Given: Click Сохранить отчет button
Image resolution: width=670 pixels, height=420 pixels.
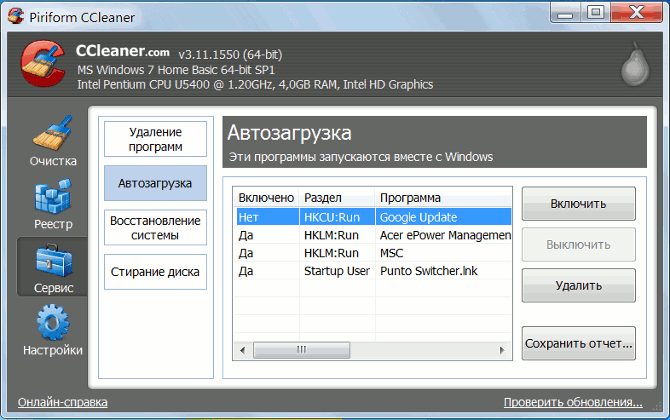Looking at the screenshot, I should point(579,344).
